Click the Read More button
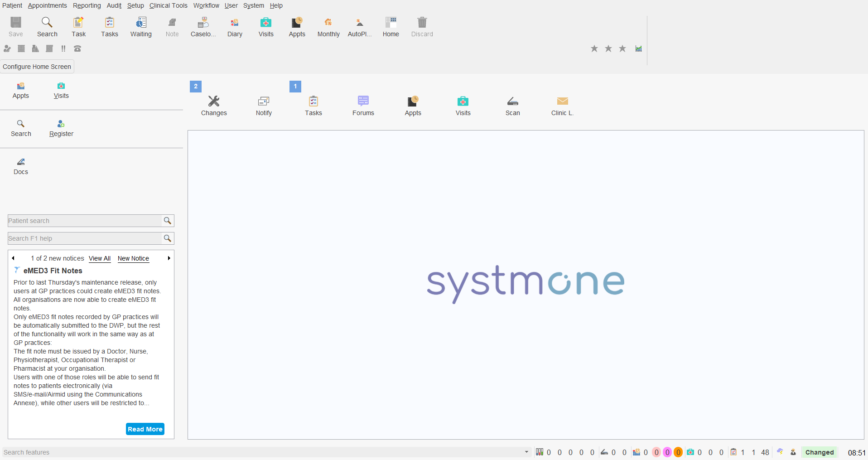Screen dimensions: 868x460 click(x=145, y=429)
